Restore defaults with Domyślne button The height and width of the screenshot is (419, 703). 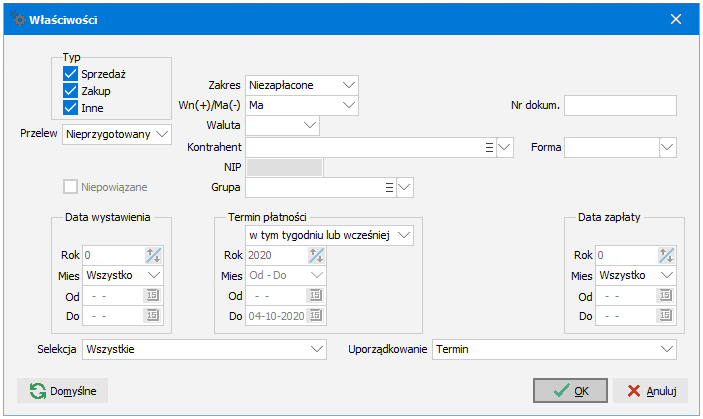62,391
